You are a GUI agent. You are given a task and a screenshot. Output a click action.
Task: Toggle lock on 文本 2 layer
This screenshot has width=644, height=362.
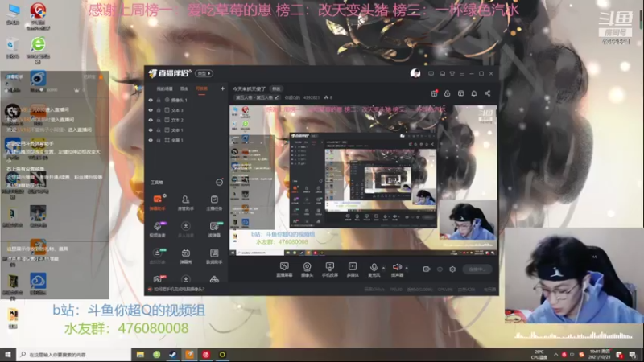pyautogui.click(x=159, y=120)
